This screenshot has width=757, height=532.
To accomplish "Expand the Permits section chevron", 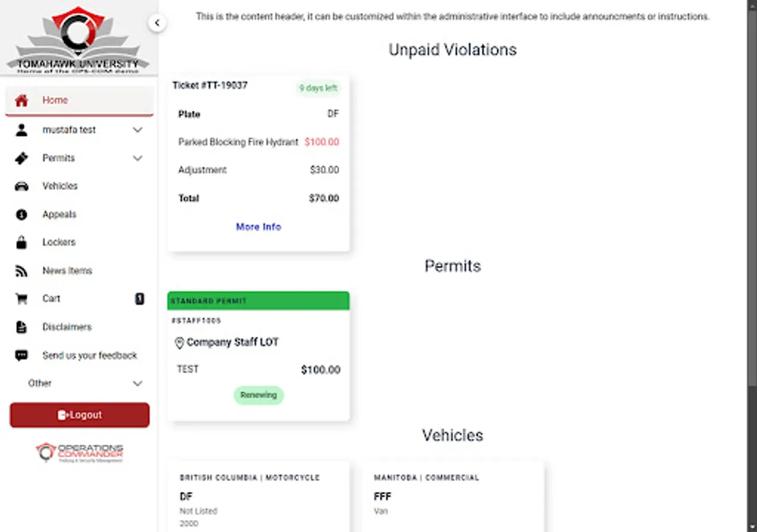I will tap(138, 158).
